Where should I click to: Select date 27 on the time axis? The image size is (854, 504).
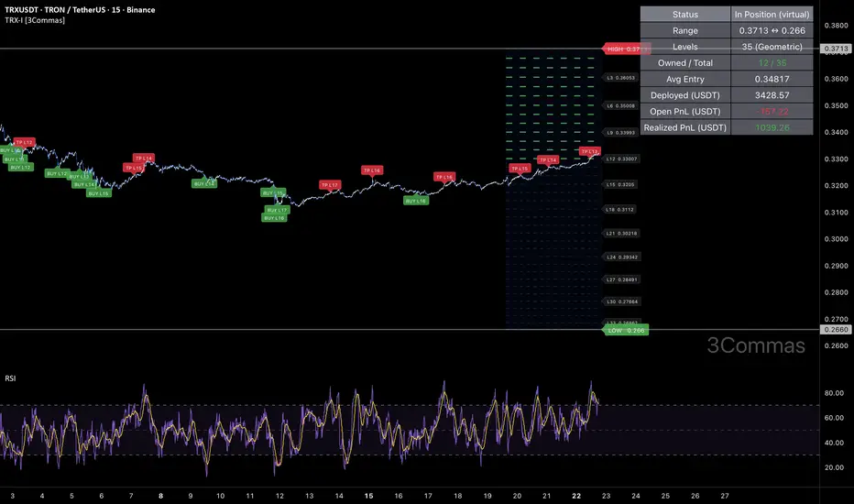click(x=725, y=496)
